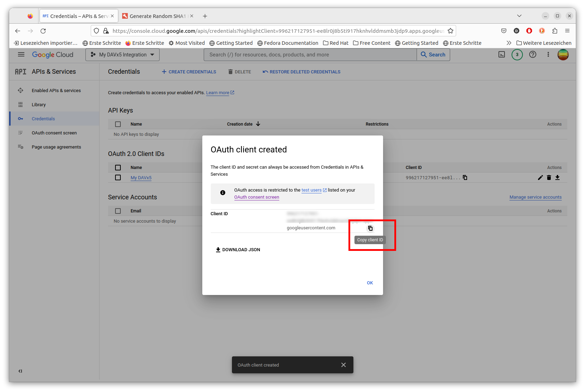585x392 pixels.
Task: Open Enabled APIs & services
Action: click(56, 90)
